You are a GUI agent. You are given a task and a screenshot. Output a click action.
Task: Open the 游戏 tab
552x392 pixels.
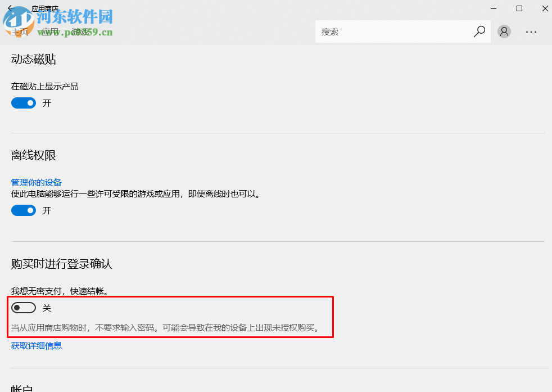coord(80,32)
